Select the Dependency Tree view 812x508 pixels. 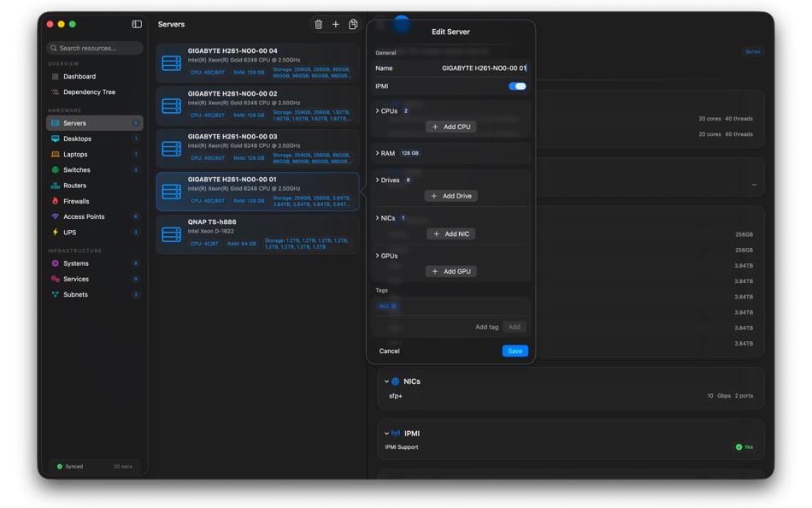[x=88, y=92]
